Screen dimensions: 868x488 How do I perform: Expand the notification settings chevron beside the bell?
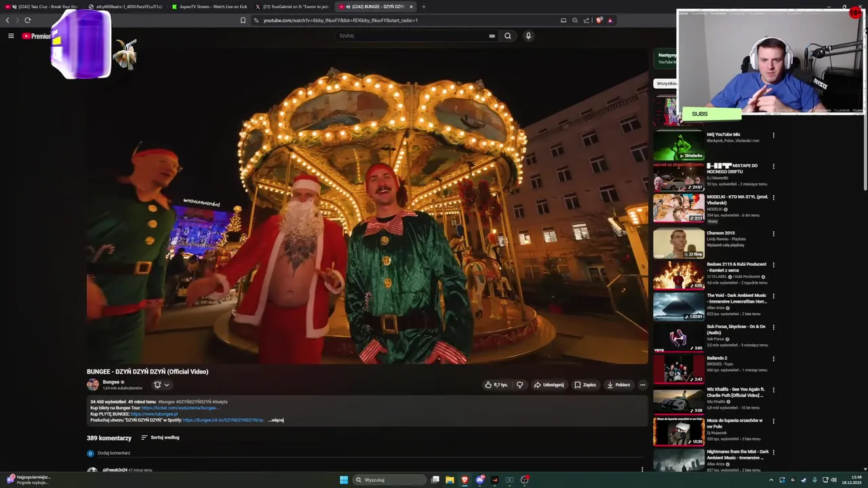[167, 385]
